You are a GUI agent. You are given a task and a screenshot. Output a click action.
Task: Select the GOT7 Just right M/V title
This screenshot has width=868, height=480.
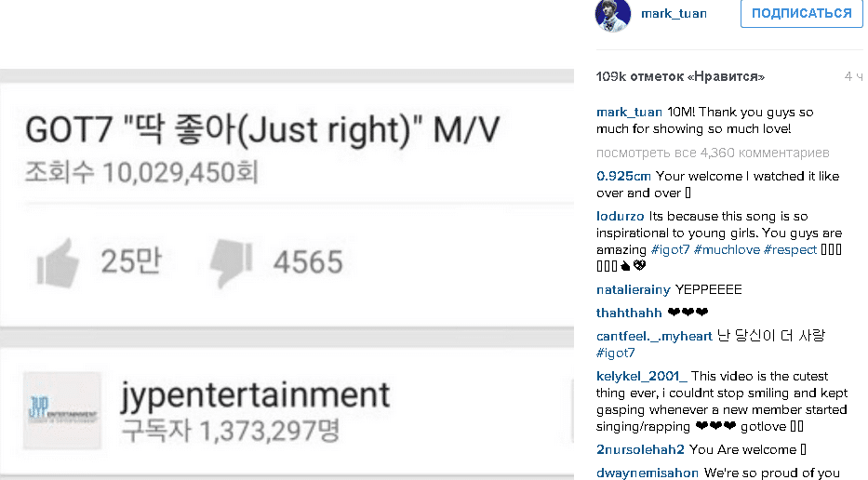(262, 130)
